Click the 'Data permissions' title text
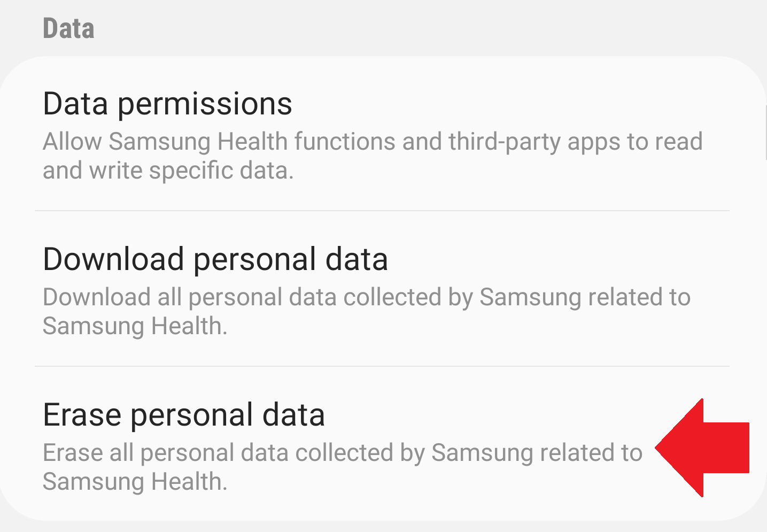The height and width of the screenshot is (532, 767). (x=167, y=104)
